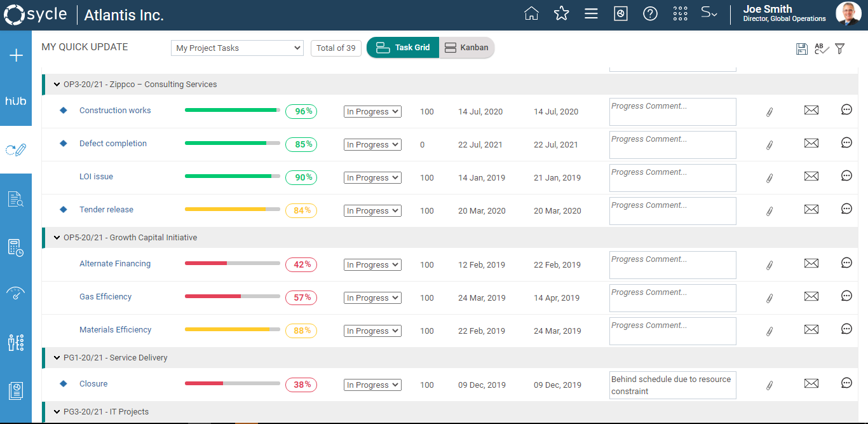Viewport: 868px width, 424px height.
Task: Open the hamburger menu icon
Action: tap(591, 13)
